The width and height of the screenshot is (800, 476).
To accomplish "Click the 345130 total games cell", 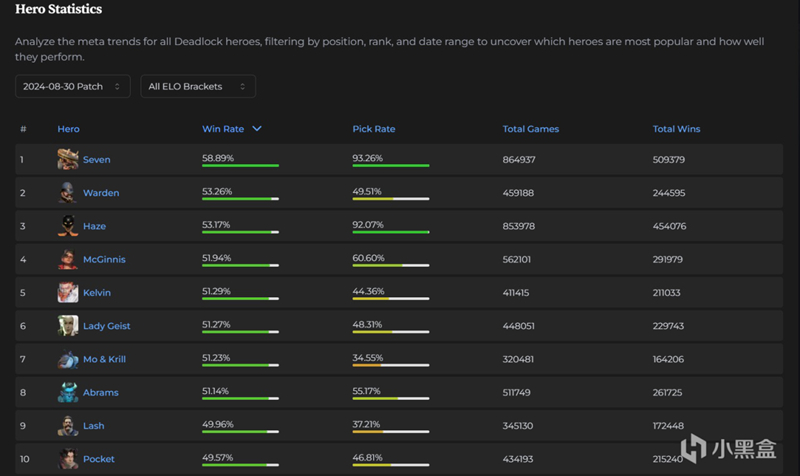I will (518, 425).
